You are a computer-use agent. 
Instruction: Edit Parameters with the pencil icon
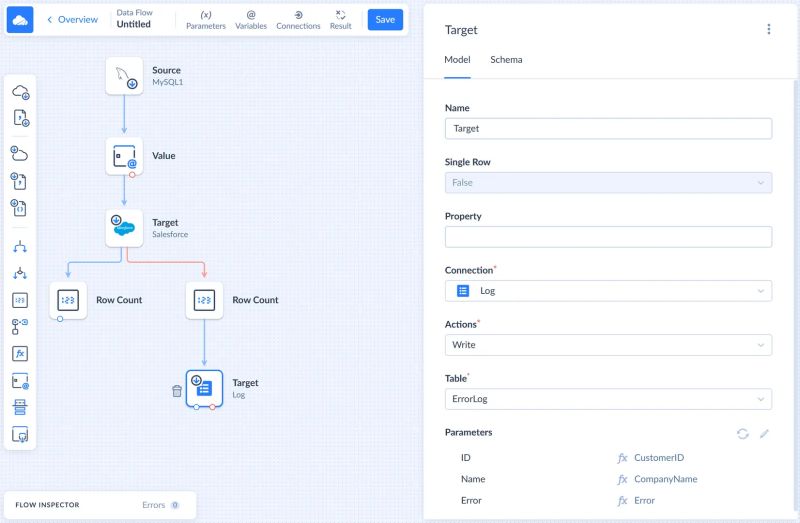[764, 434]
